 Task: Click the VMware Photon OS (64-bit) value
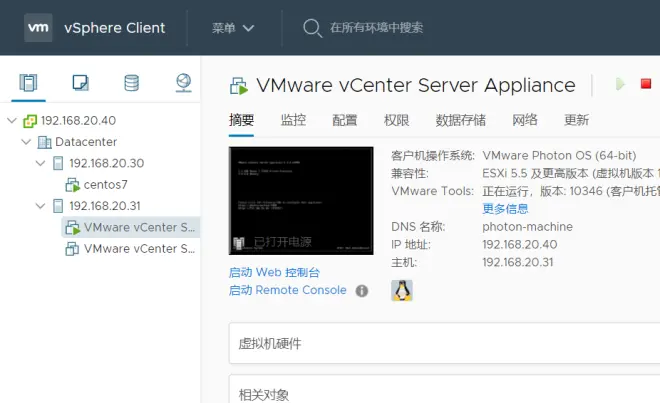click(x=559, y=156)
